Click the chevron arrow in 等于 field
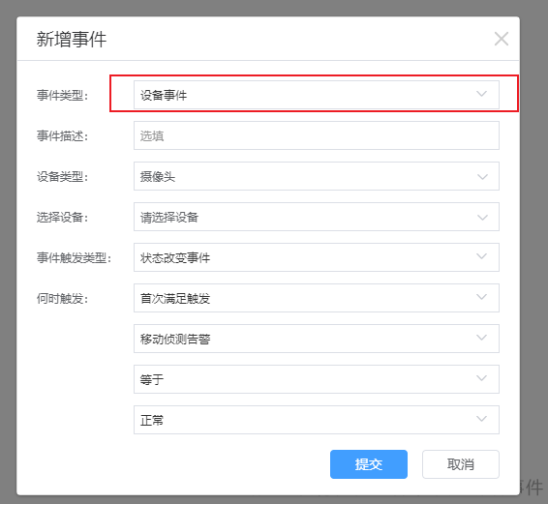Viewport: 548px width, 505px height. click(x=482, y=378)
